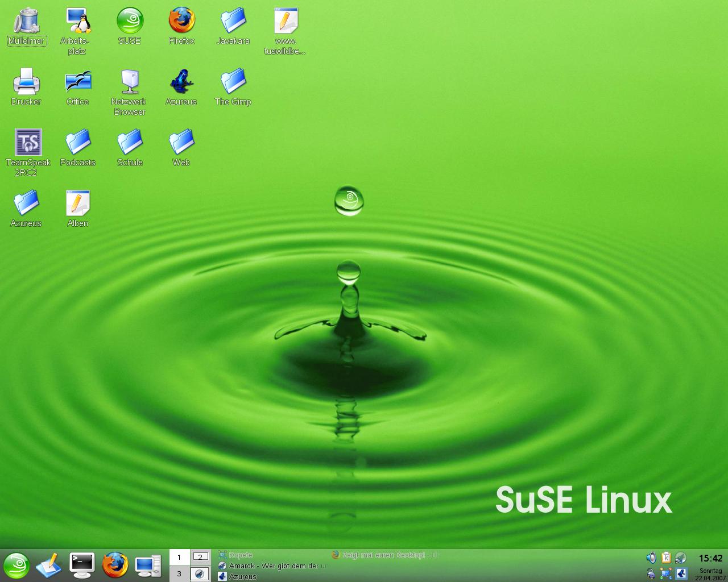728x582 pixels.
Task: Open the Klipper clipboard tray icon
Action: tap(666, 558)
